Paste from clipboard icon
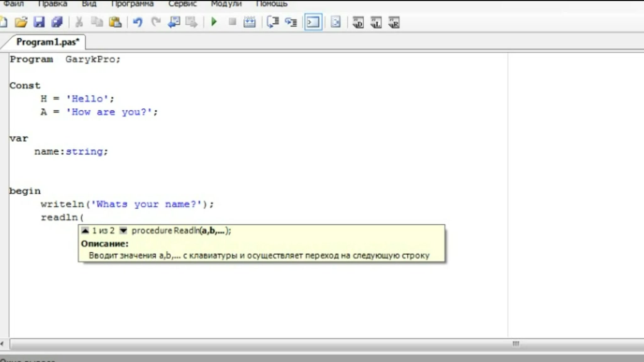 tap(115, 22)
